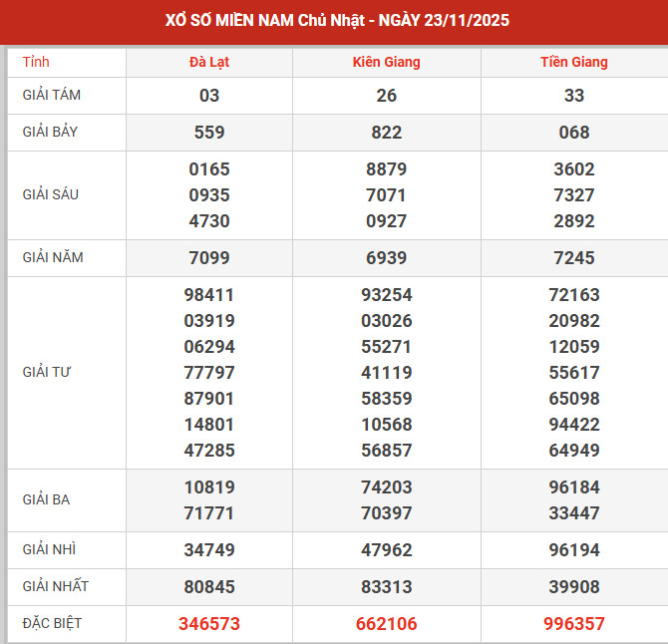Select the GIẢI SÁU row label

point(50,194)
